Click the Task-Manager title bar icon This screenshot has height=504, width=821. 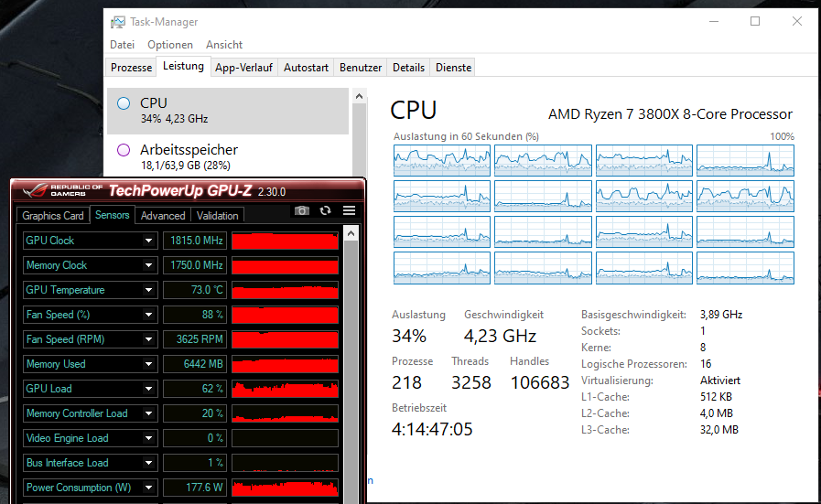coord(118,22)
